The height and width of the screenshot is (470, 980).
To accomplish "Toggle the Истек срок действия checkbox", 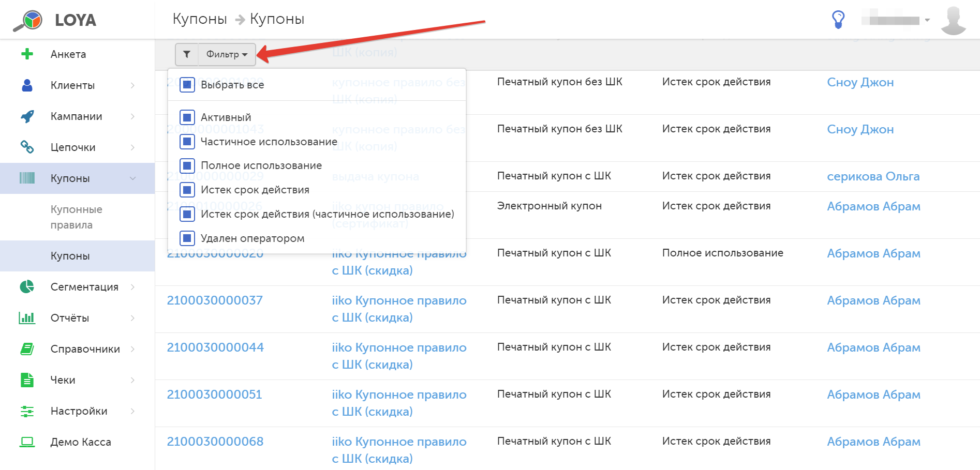I will tap(187, 190).
